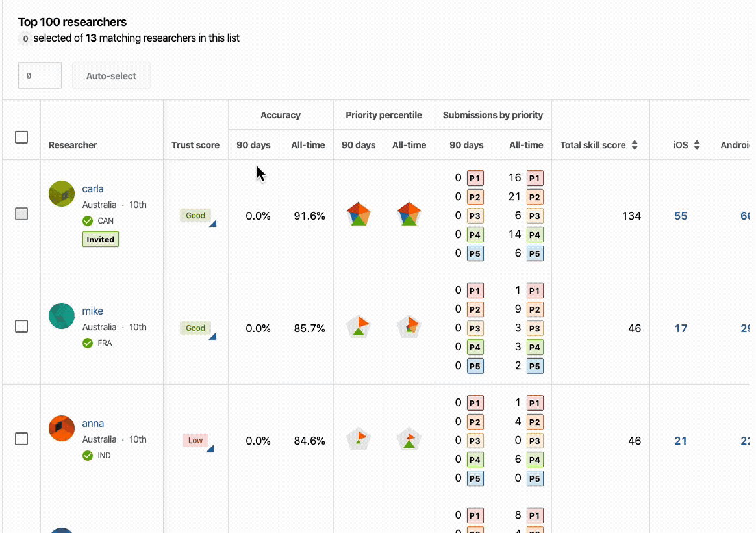Click the blue triangle beside carla's Good badge
This screenshot has height=533, width=756.
coord(212,224)
